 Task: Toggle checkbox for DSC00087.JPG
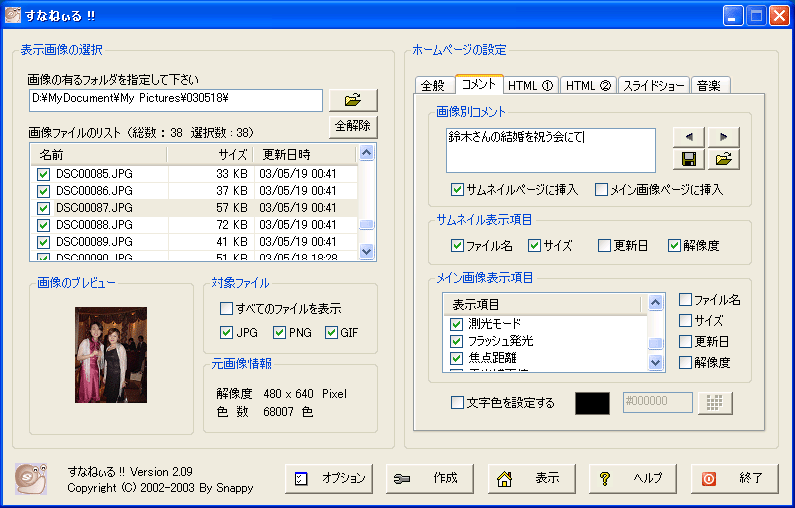click(43, 208)
